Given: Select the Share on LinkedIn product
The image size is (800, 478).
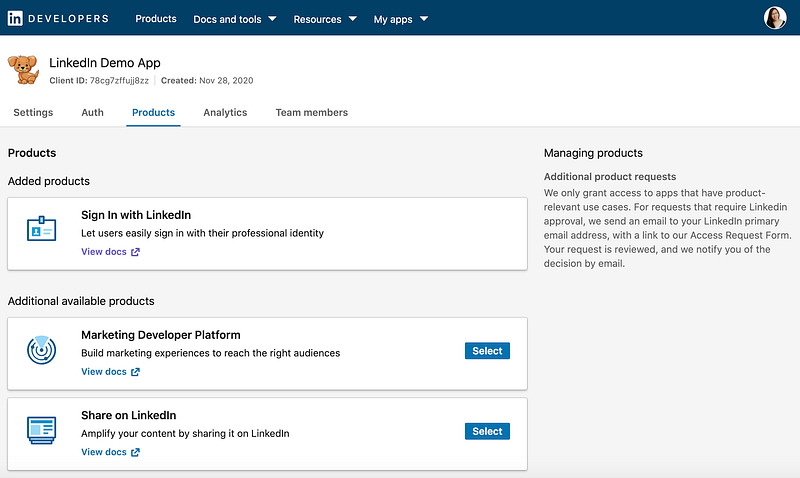Looking at the screenshot, I should pyautogui.click(x=487, y=432).
